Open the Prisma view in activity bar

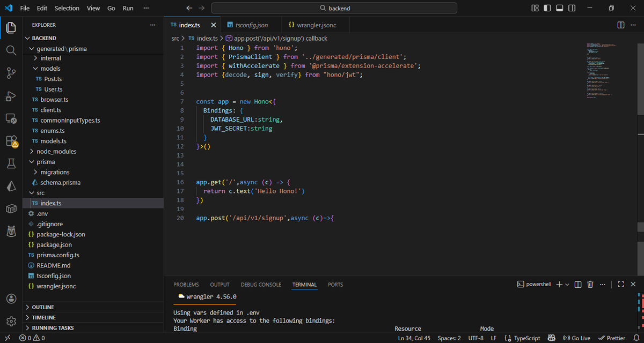(11, 186)
